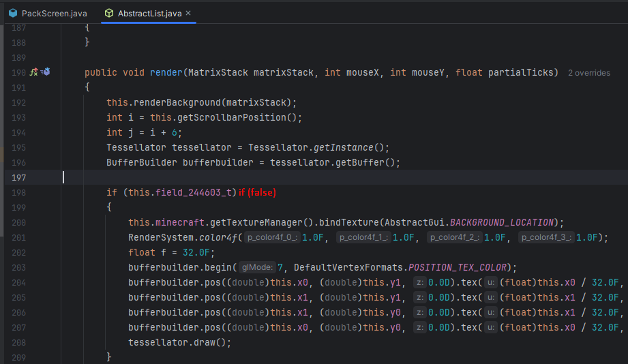Click 'POSITION_TEX_COLOR' constant
Viewport: 628px width, 364px height.
[x=458, y=267]
